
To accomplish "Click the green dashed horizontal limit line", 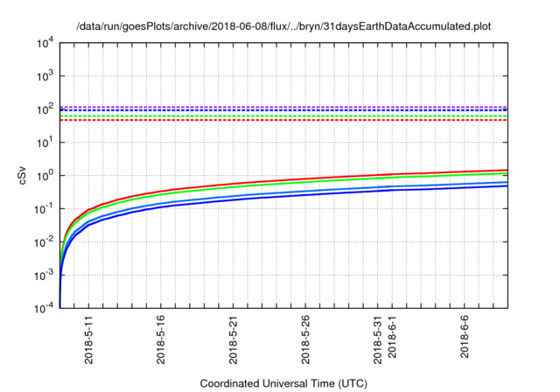I will coord(283,116).
